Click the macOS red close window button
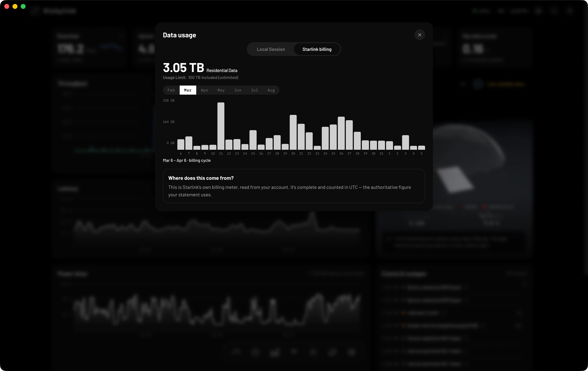The width and height of the screenshot is (588, 371). pos(7,6)
